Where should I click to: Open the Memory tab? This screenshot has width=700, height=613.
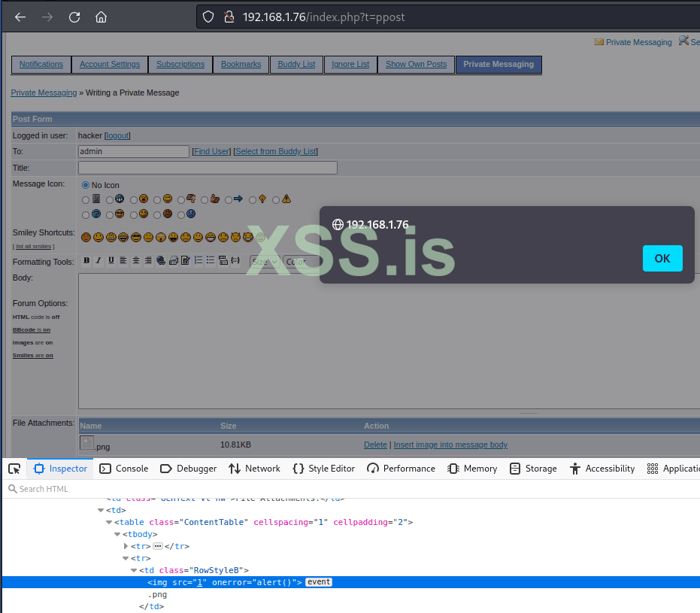[472, 469]
